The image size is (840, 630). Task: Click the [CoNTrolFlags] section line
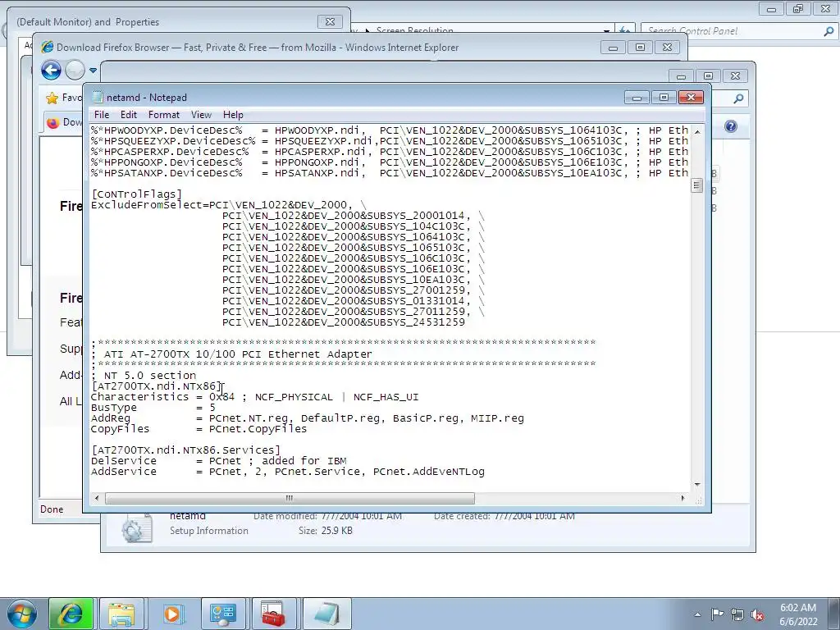pyautogui.click(x=137, y=194)
